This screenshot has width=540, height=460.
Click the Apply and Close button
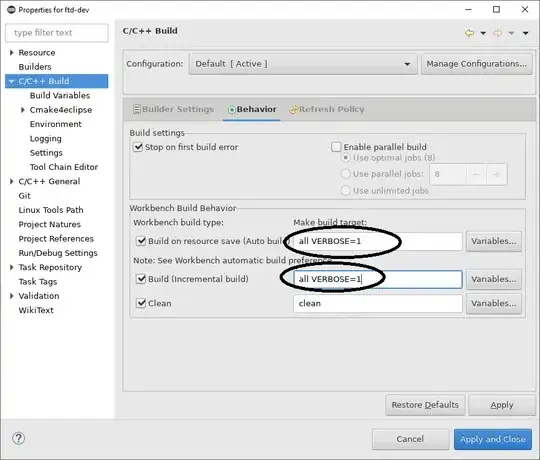pos(493,439)
